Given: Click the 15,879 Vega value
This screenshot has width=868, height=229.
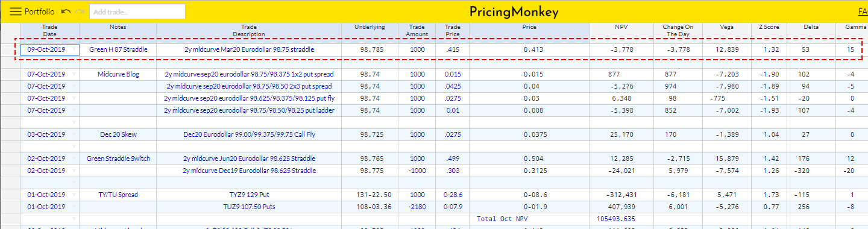Looking at the screenshot, I should (x=727, y=158).
